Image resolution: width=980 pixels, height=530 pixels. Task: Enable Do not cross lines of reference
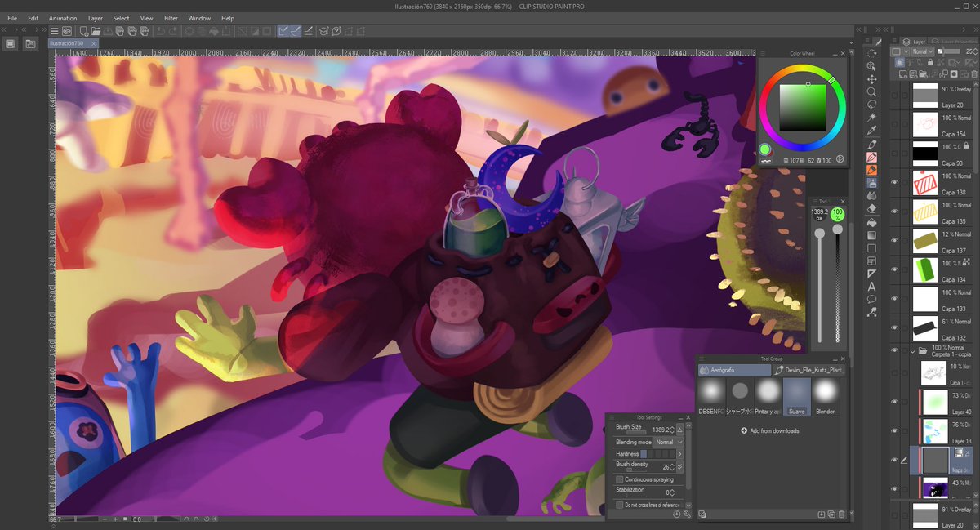point(620,505)
